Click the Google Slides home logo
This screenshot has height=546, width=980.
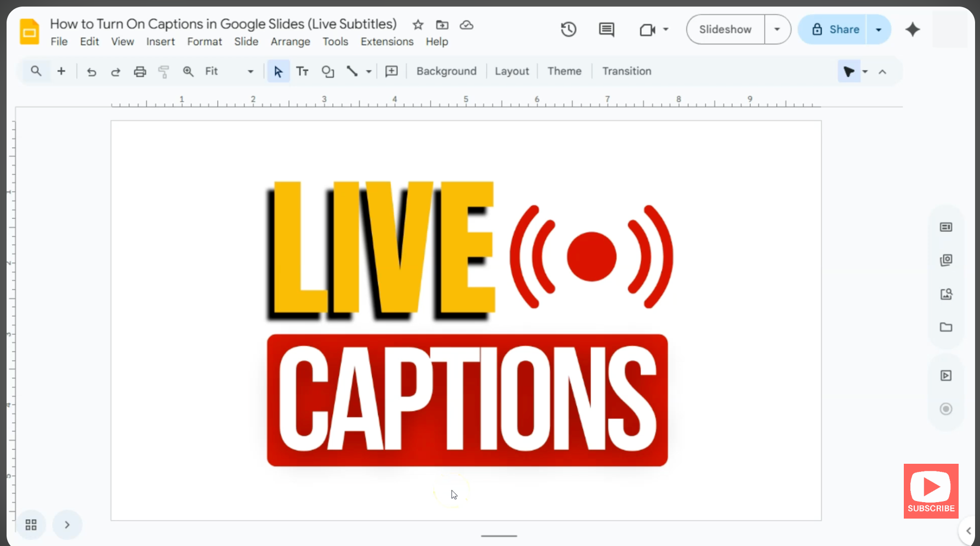pos(30,31)
